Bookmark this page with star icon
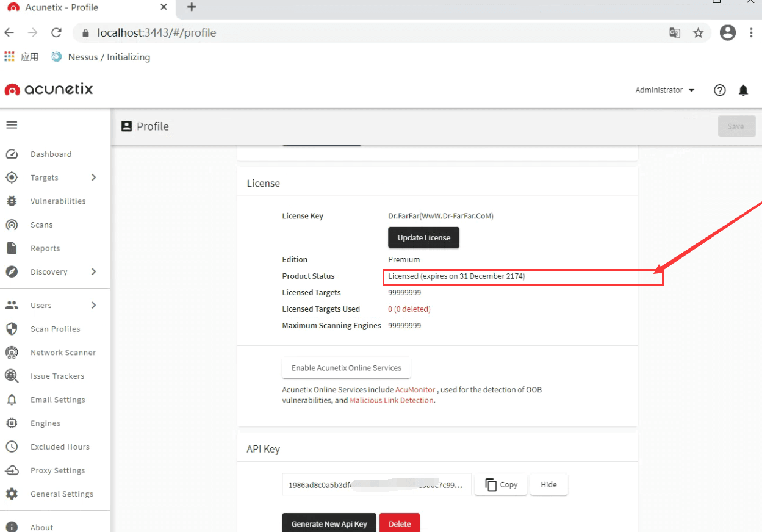The width and height of the screenshot is (762, 532). (699, 33)
